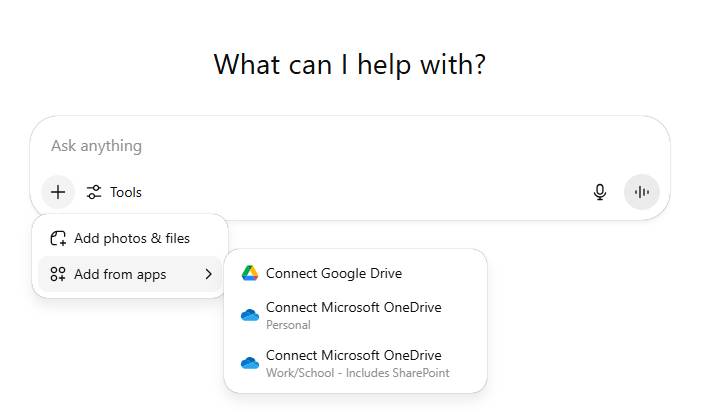Click the "Personal" subtitle under OneDrive
The height and width of the screenshot is (419, 703).
tap(288, 325)
